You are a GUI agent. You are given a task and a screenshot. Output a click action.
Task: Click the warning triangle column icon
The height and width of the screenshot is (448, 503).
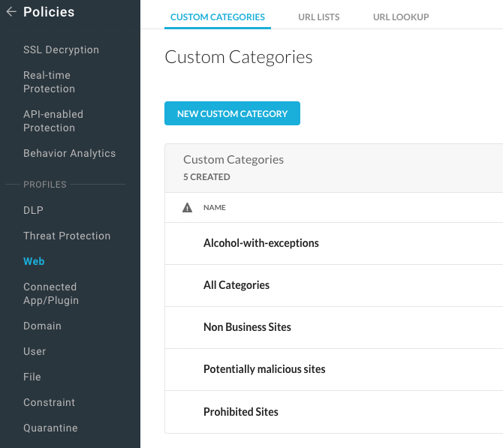(x=188, y=208)
